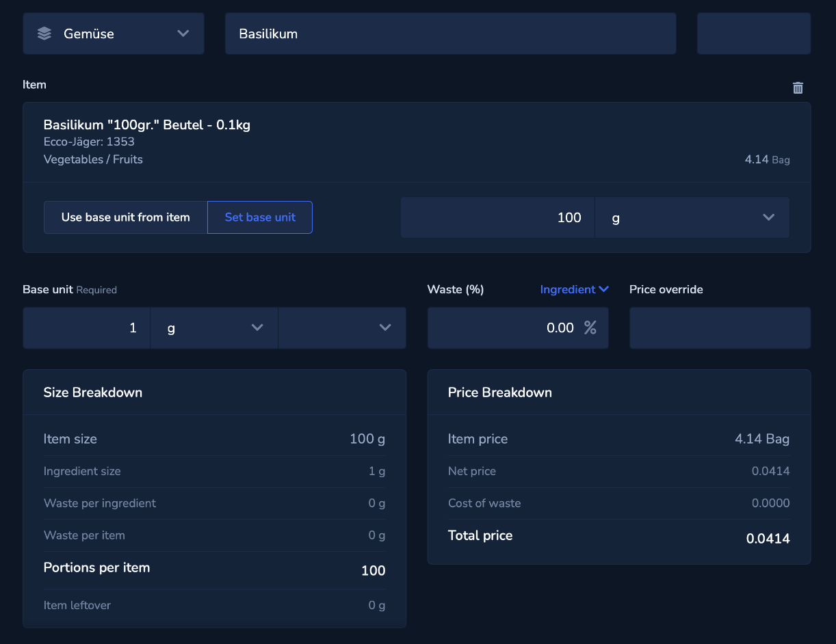836x644 pixels.
Task: Click the Item size value 100 g
Action: [x=367, y=439]
